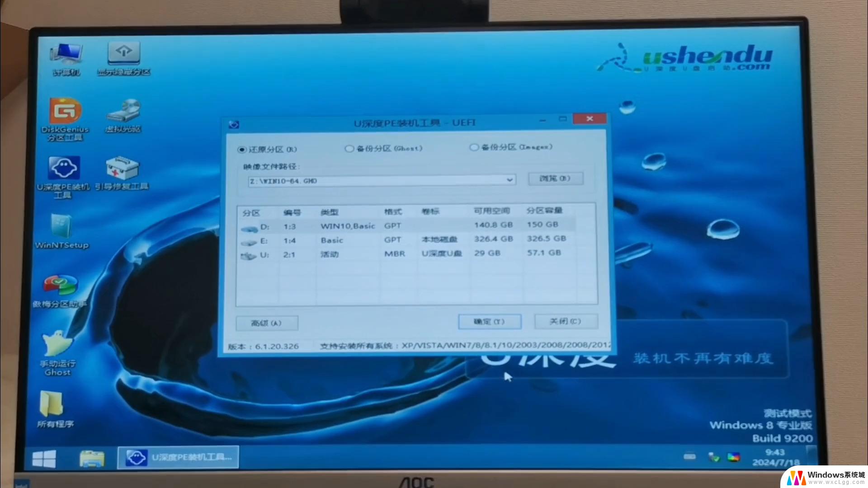Open WinNTSetup application
The image size is (868, 488).
coord(60,233)
